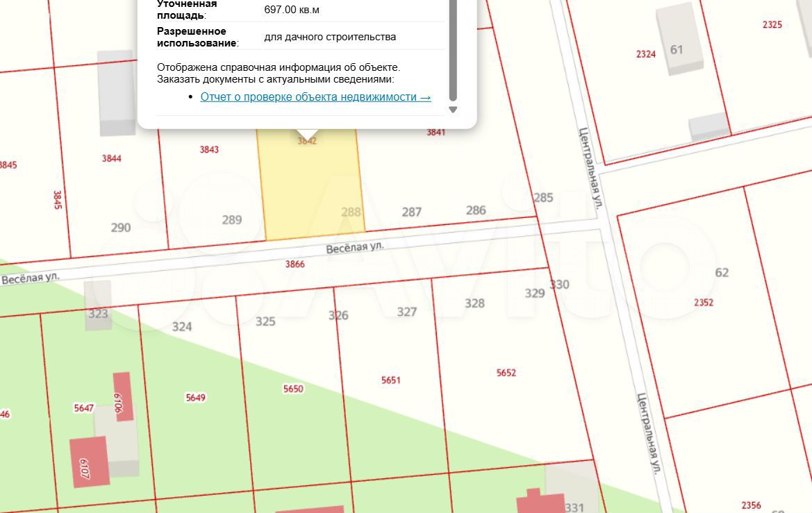The image size is (812, 513).
Task: Select parcel 2352 on the map
Action: 703,302
